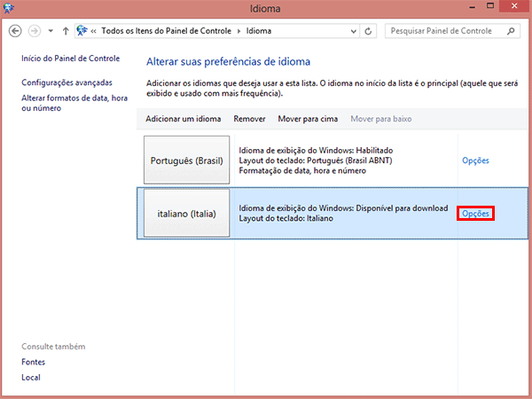Open Alterar formatos de data, hora ou número
The image size is (532, 399).
(74, 103)
